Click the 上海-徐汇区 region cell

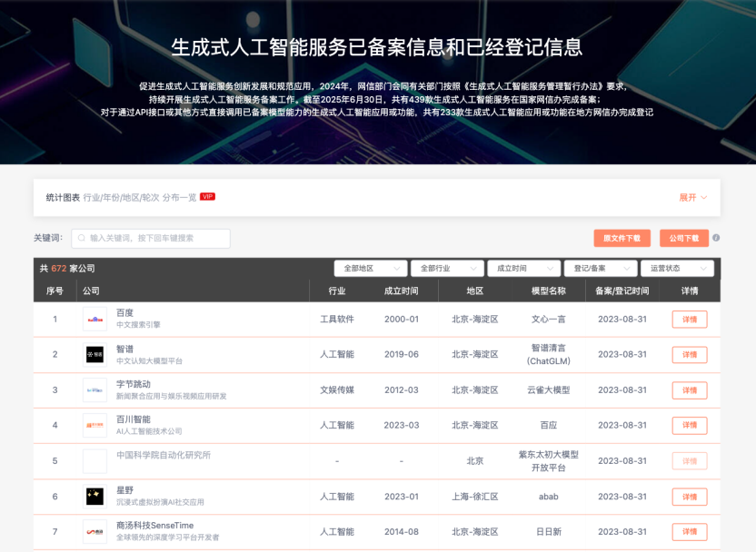click(475, 497)
